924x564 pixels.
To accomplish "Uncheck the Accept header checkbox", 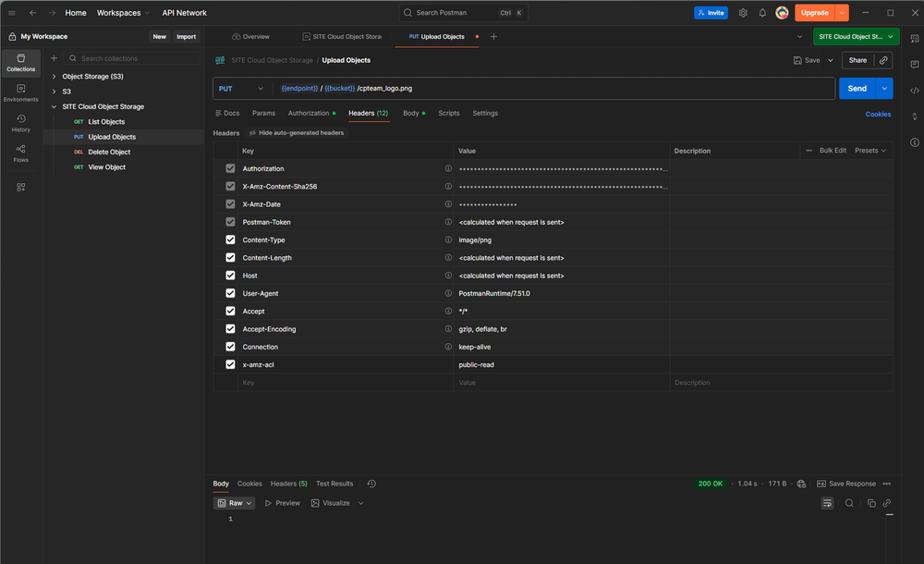I will pos(230,311).
